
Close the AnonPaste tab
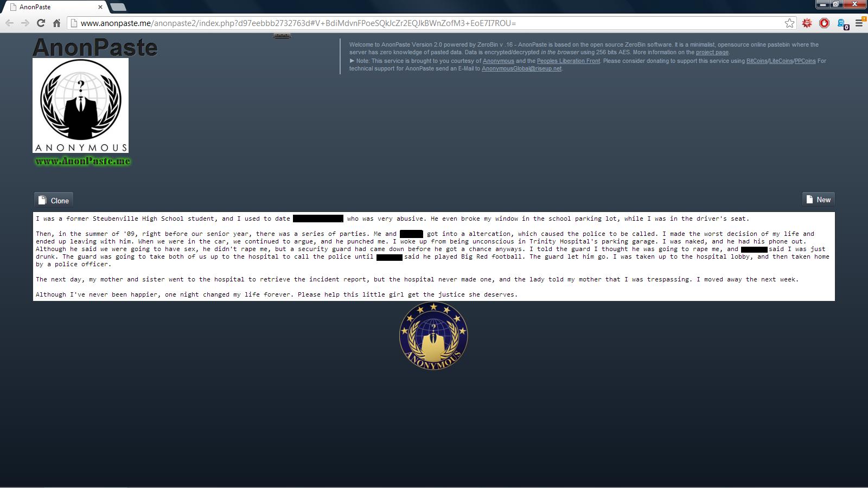point(100,7)
